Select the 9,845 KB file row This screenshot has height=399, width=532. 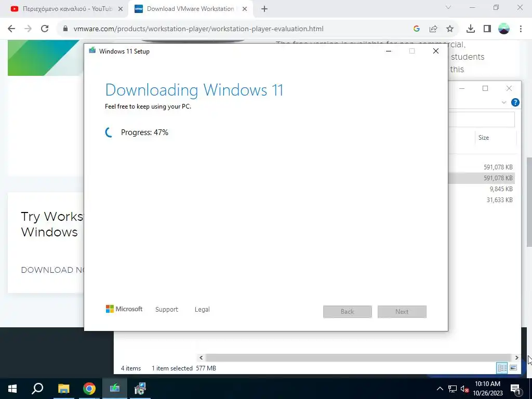point(482,189)
